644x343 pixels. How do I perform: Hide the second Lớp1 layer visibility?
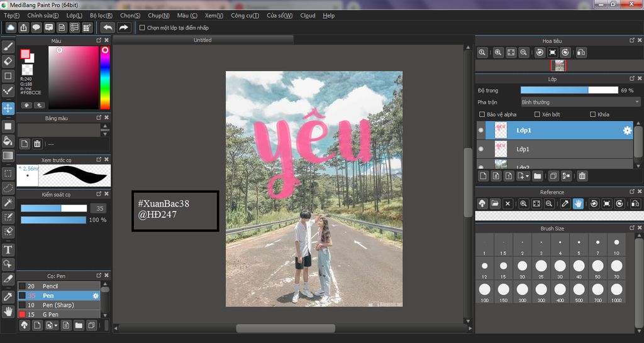pos(481,150)
